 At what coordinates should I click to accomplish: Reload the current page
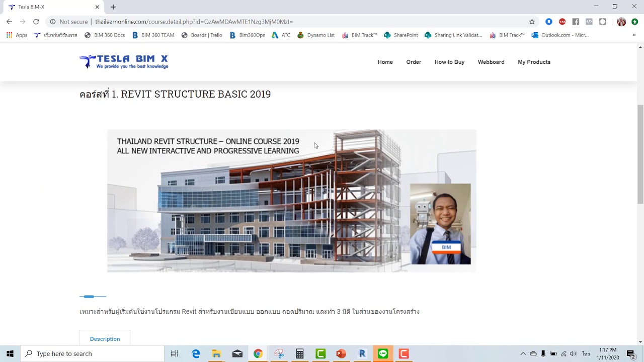[36, 22]
